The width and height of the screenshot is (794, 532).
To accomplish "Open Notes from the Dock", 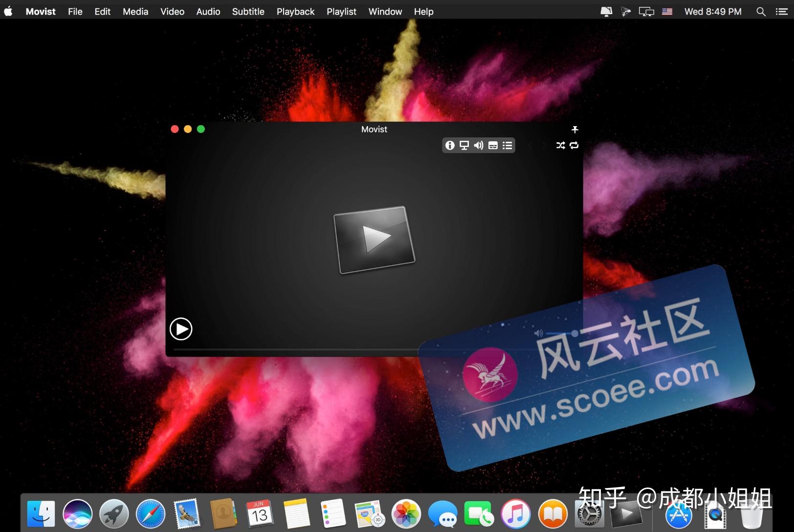I will coord(296,513).
